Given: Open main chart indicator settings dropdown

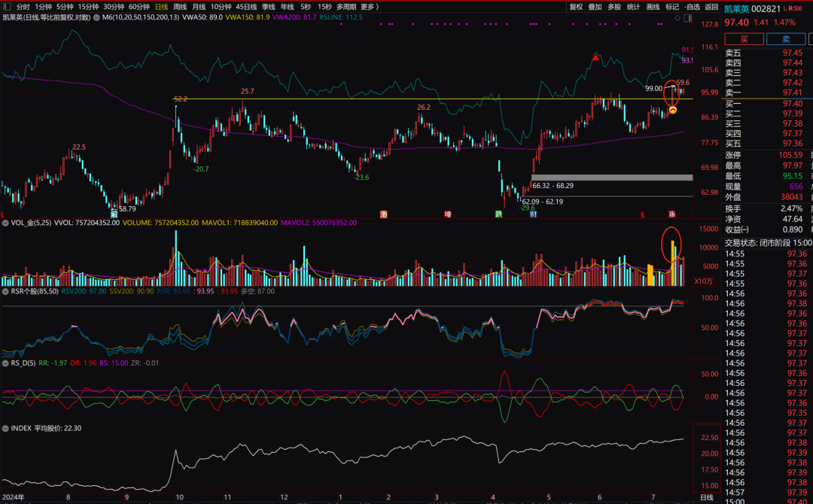Looking at the screenshot, I should pos(96,17).
